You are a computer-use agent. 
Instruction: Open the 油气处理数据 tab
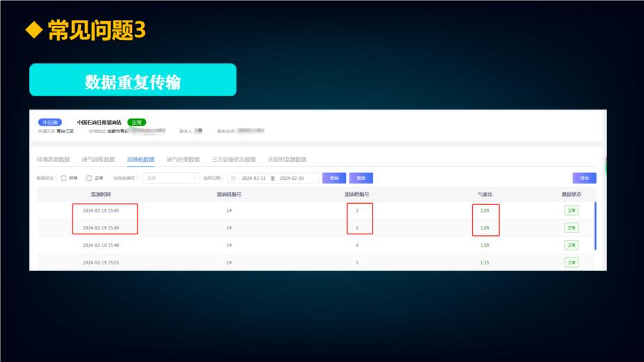point(184,159)
